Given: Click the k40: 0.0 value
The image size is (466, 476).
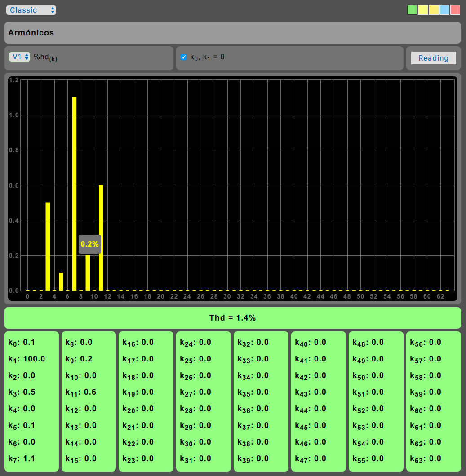Looking at the screenshot, I should (x=311, y=343).
